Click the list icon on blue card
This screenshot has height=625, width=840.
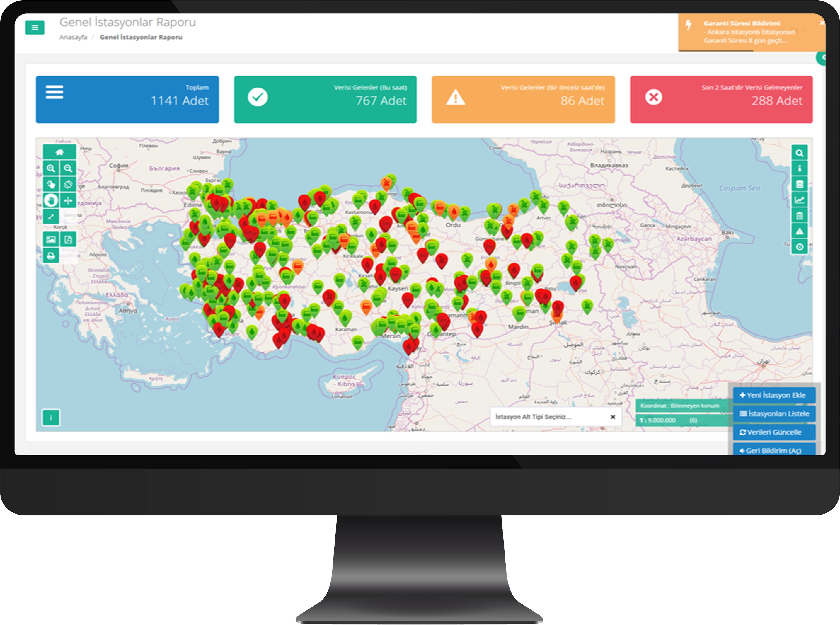54,92
